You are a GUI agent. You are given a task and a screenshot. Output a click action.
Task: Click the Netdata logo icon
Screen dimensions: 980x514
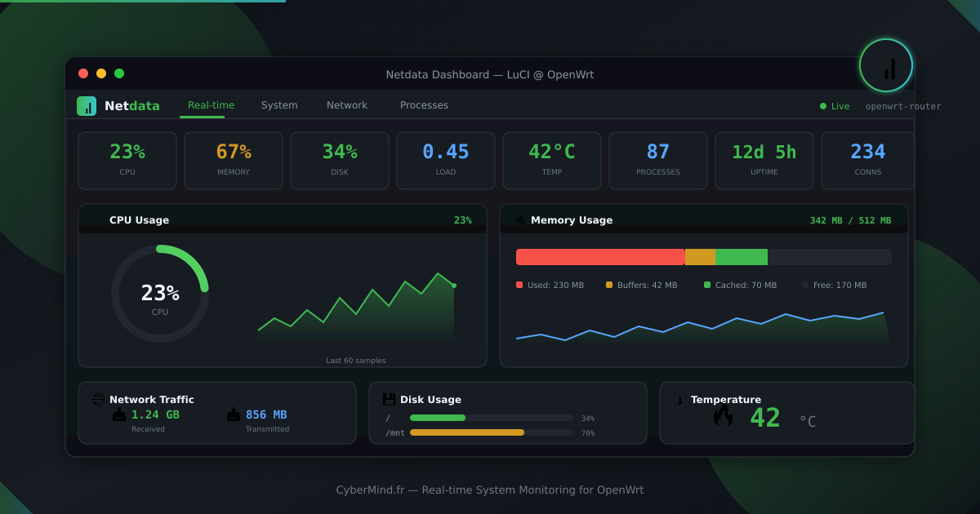87,105
